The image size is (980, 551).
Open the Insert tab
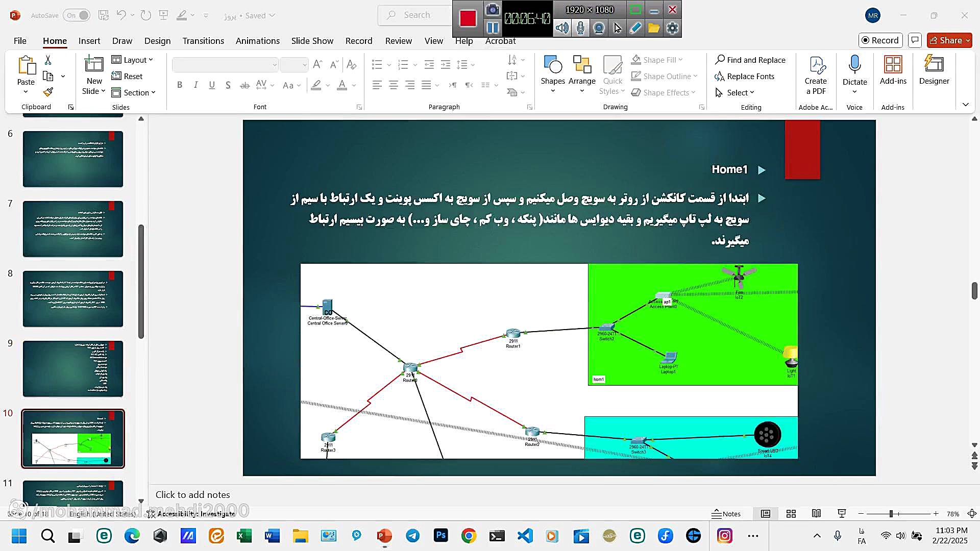(x=89, y=41)
